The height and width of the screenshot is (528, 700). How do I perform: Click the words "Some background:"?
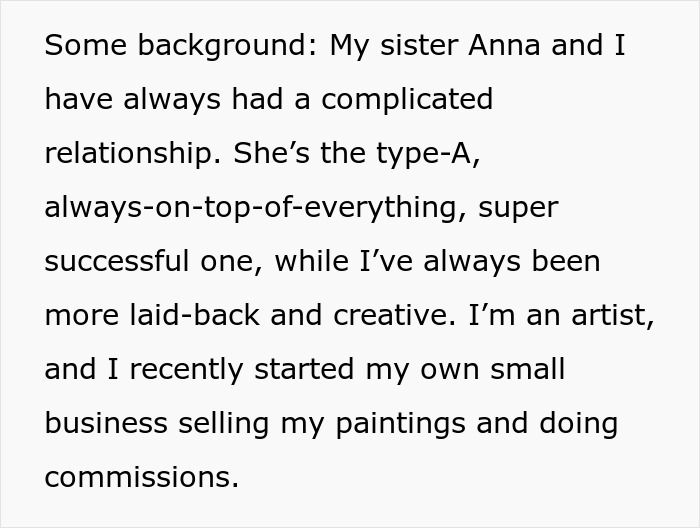(181, 46)
